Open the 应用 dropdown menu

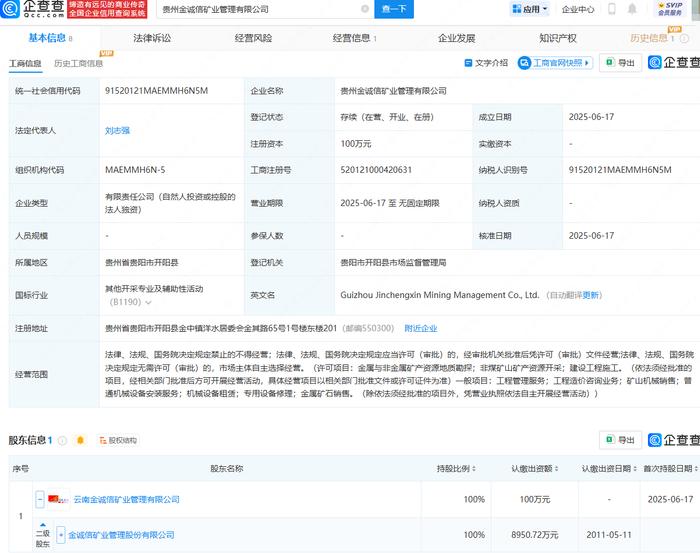529,9
